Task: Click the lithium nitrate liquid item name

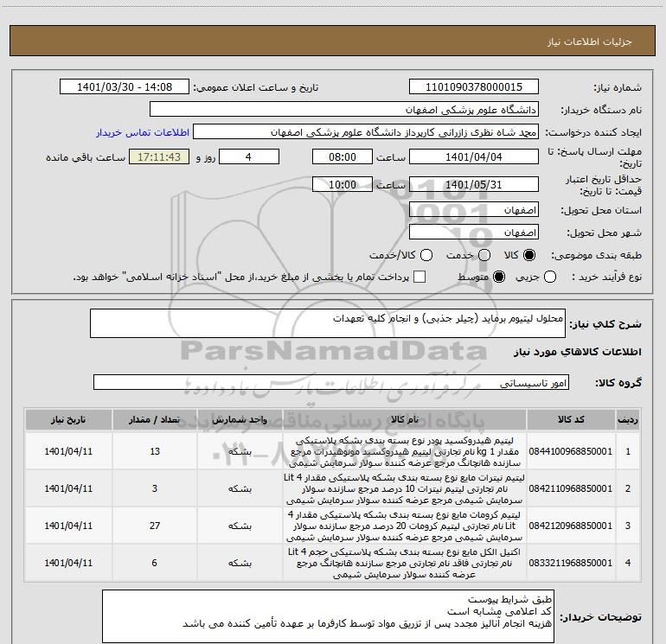Action: [x=405, y=488]
